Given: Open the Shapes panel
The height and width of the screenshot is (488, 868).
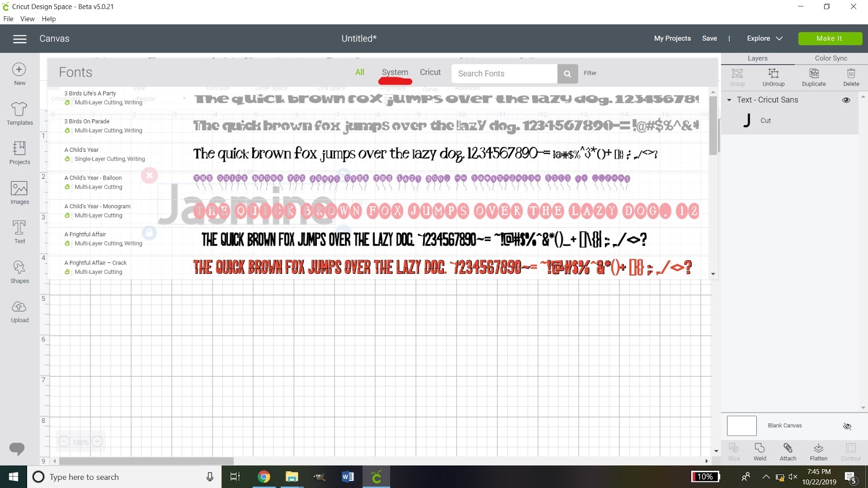Looking at the screenshot, I should [20, 272].
